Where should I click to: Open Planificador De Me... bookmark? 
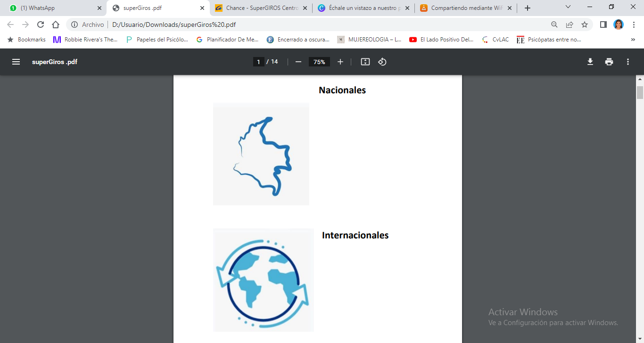point(227,40)
